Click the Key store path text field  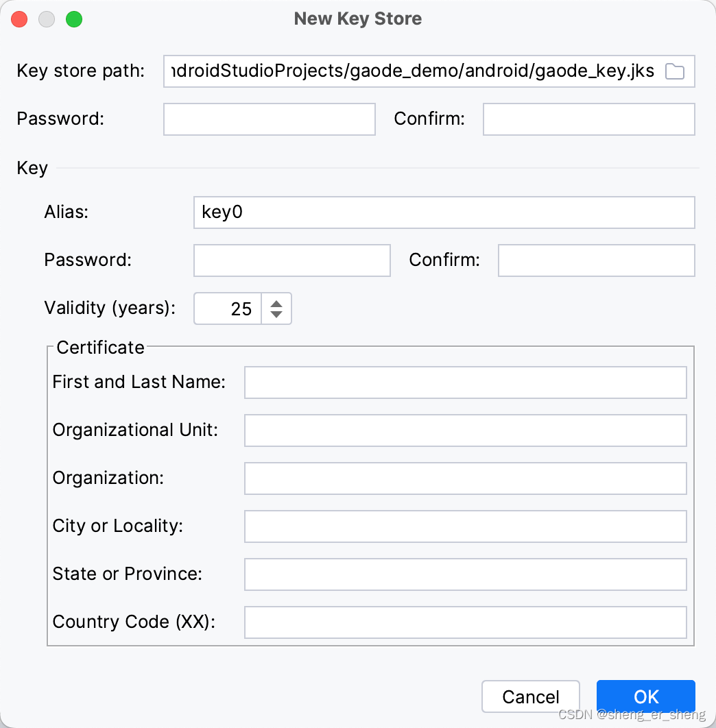coord(414,71)
